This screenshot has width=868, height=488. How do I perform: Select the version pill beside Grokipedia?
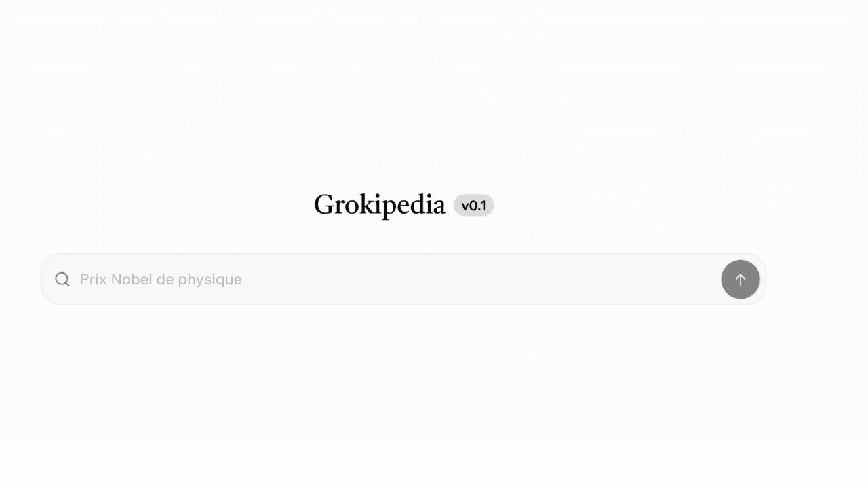click(x=473, y=206)
